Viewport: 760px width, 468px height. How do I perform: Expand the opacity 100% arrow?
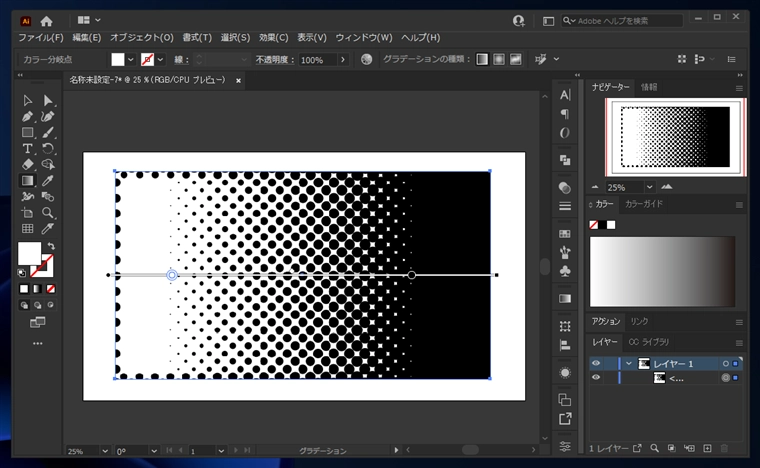pos(343,60)
